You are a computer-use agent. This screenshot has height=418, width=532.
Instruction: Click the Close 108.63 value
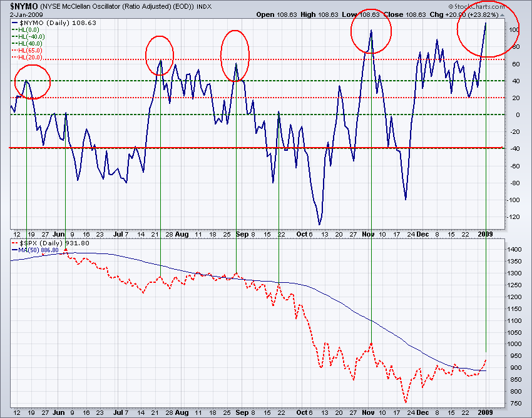click(x=404, y=14)
